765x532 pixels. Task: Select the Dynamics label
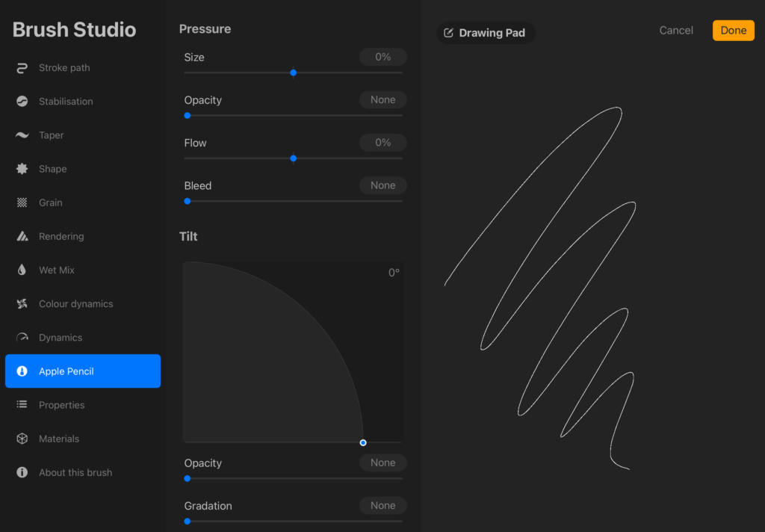pyautogui.click(x=61, y=337)
